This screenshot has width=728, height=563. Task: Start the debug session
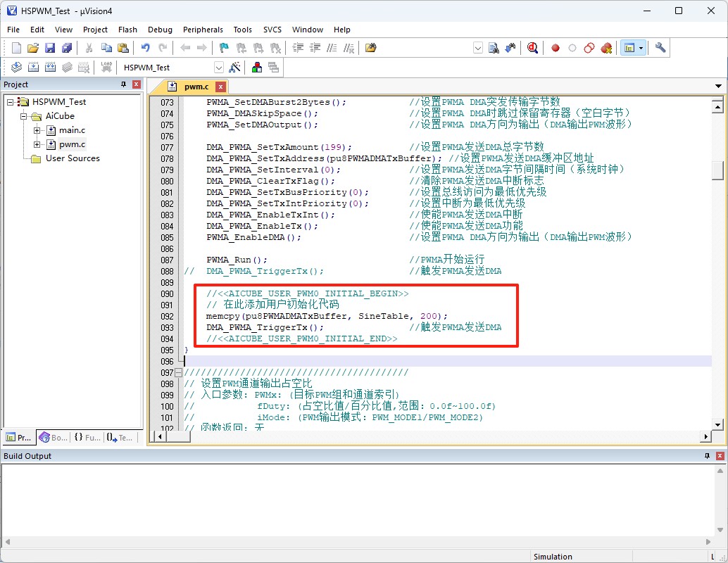point(532,48)
